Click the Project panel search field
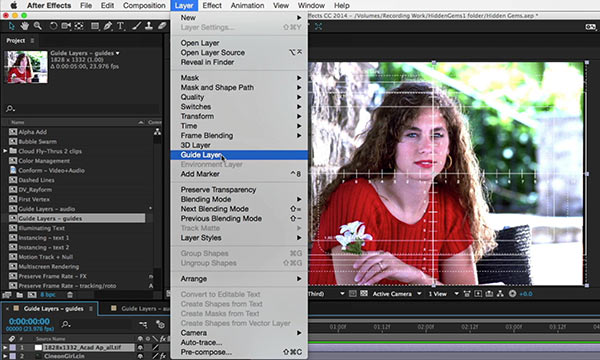 click(82, 109)
